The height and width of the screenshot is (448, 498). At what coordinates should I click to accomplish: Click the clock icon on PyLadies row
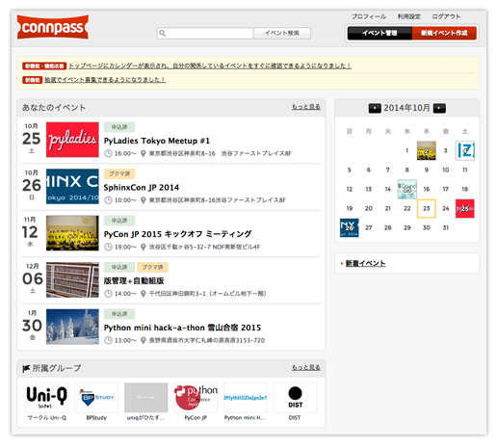pyautogui.click(x=109, y=153)
